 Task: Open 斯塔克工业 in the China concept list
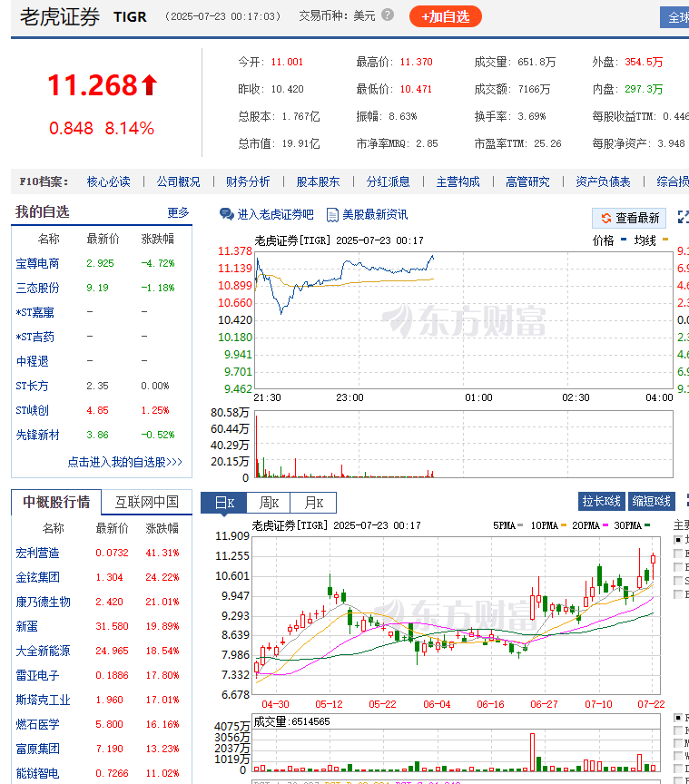pos(43,700)
